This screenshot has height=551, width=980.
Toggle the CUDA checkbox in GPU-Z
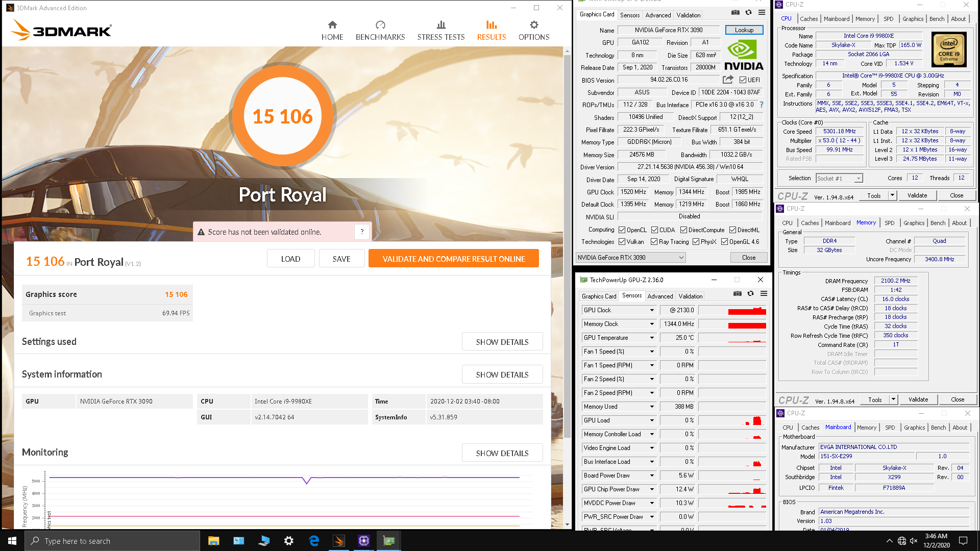pos(654,230)
